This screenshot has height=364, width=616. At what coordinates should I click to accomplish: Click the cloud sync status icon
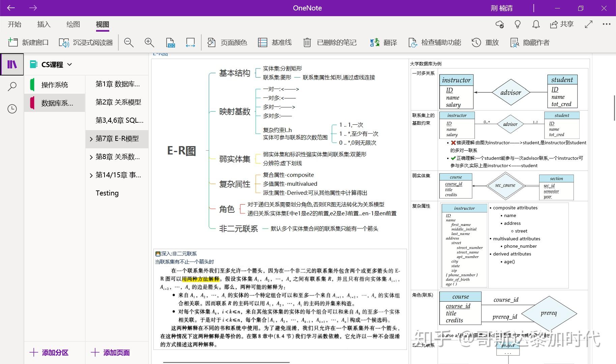point(499,24)
